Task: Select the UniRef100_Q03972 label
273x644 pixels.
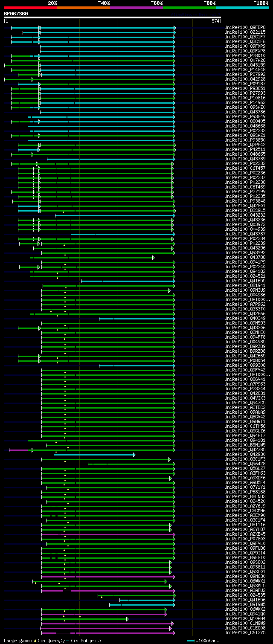Action: coord(244,225)
